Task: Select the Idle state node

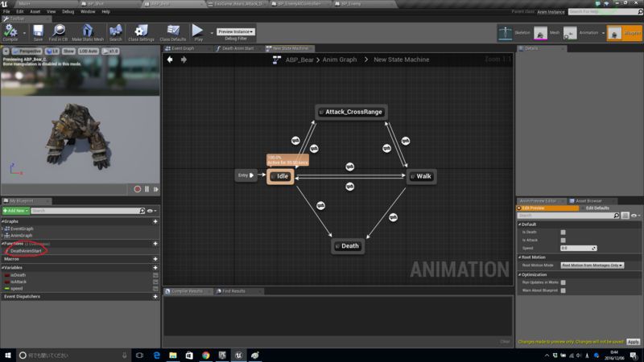Action: tap(280, 176)
